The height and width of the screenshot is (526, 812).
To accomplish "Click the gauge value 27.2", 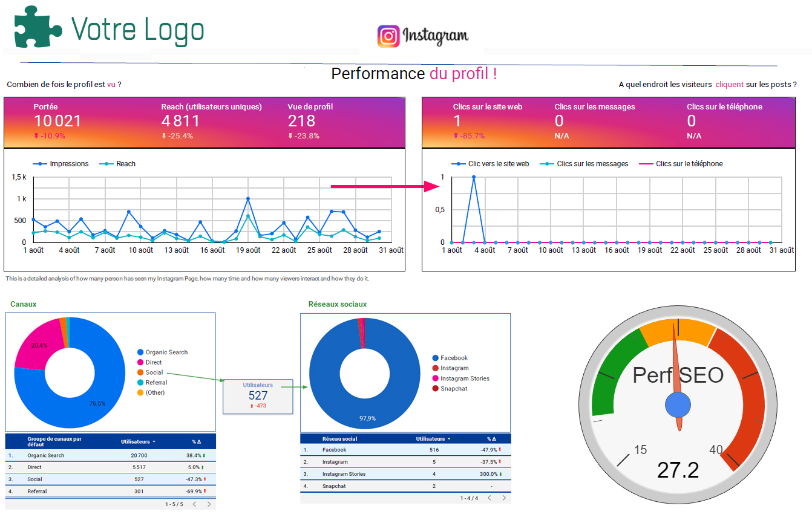I will click(678, 470).
